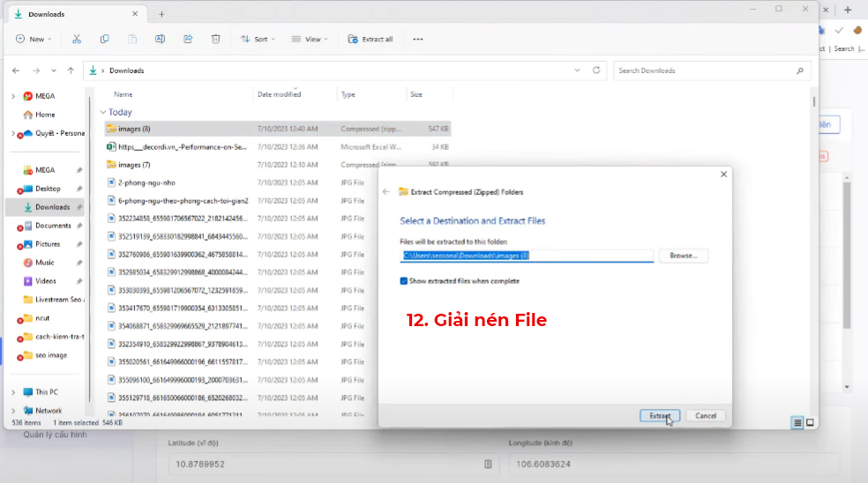
Task: Click the Longitude field in background browser
Action: (x=674, y=464)
